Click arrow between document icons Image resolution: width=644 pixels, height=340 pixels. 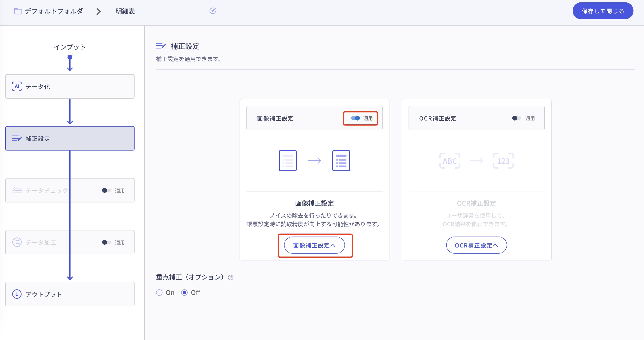click(315, 161)
